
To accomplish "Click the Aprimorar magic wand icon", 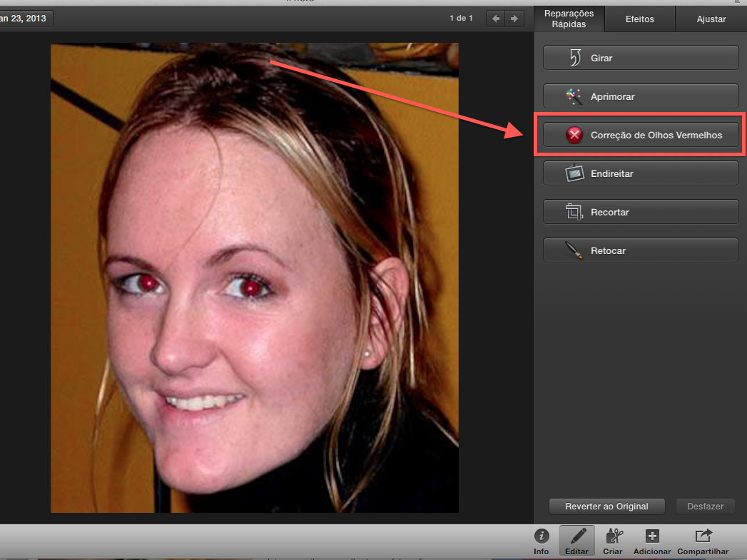I will pyautogui.click(x=574, y=96).
